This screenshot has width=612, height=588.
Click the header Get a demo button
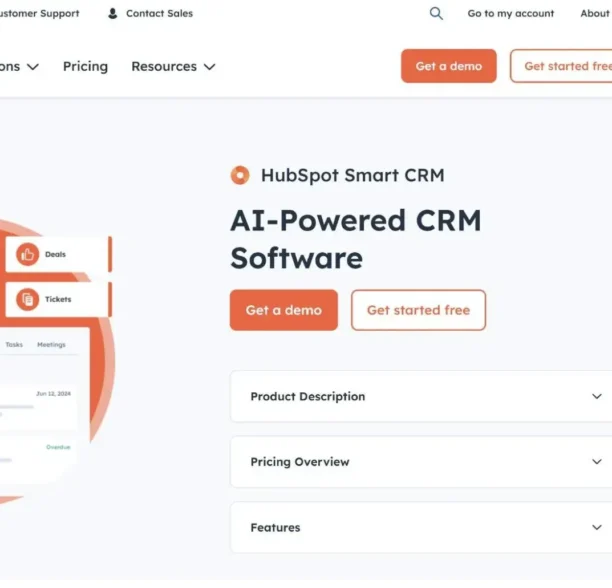[x=448, y=66]
